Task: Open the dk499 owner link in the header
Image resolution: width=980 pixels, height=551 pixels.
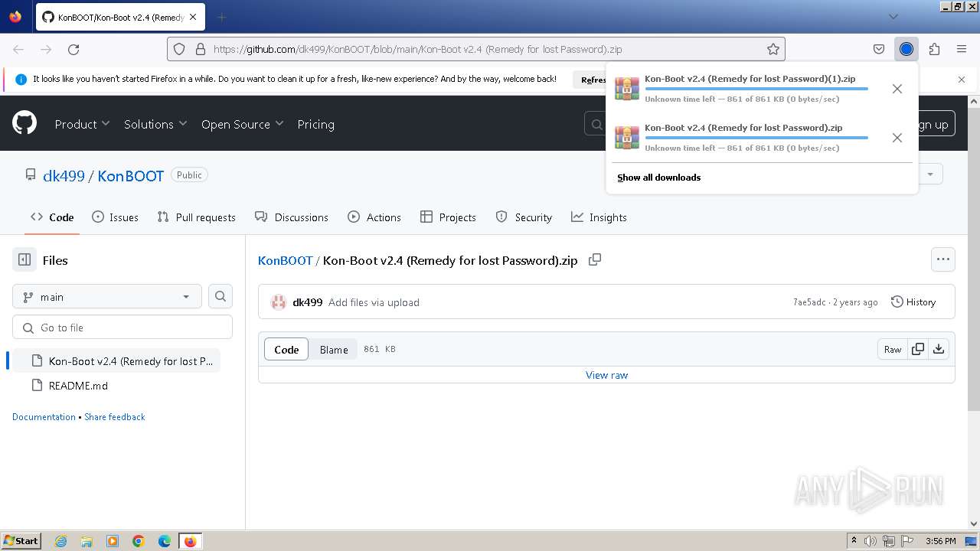Action: click(x=64, y=175)
